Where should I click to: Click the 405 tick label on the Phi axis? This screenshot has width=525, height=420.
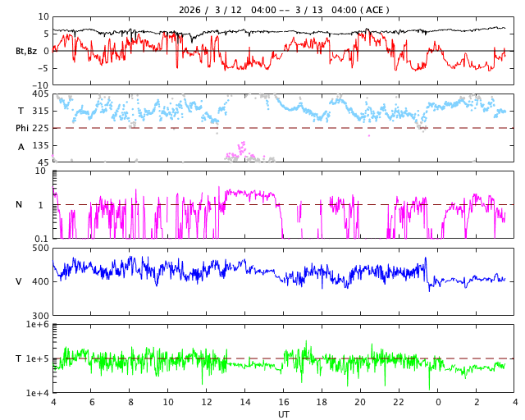[x=40, y=94]
